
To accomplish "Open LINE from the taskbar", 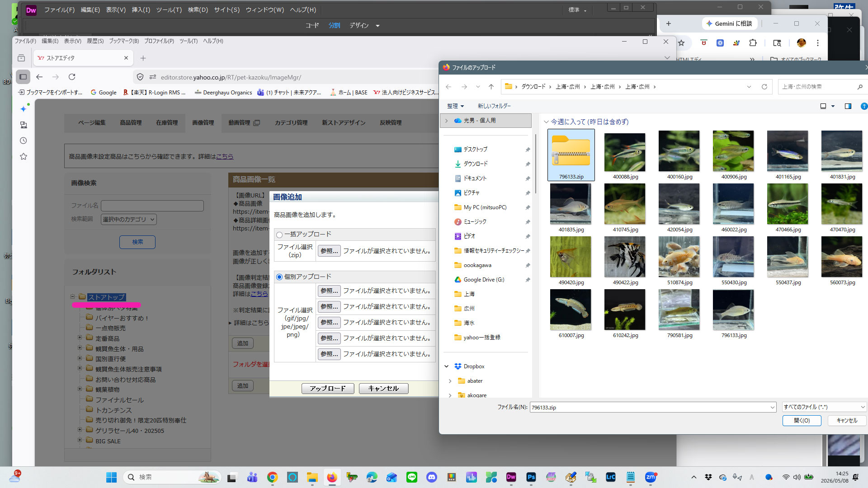I will (x=411, y=477).
